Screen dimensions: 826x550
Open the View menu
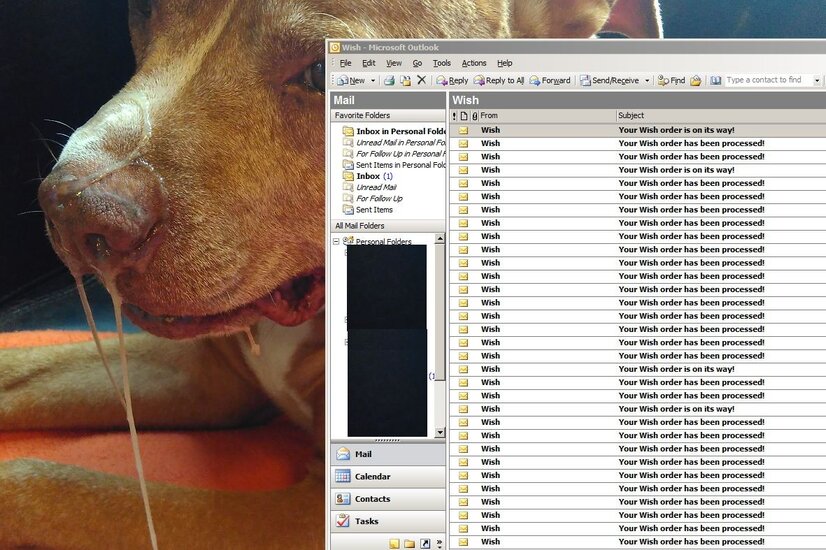point(394,63)
